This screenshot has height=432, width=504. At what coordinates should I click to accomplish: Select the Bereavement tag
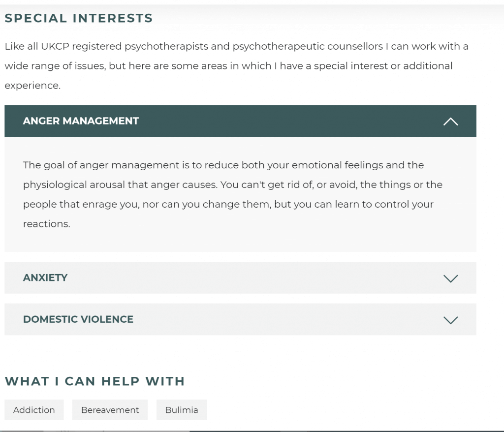click(x=110, y=410)
